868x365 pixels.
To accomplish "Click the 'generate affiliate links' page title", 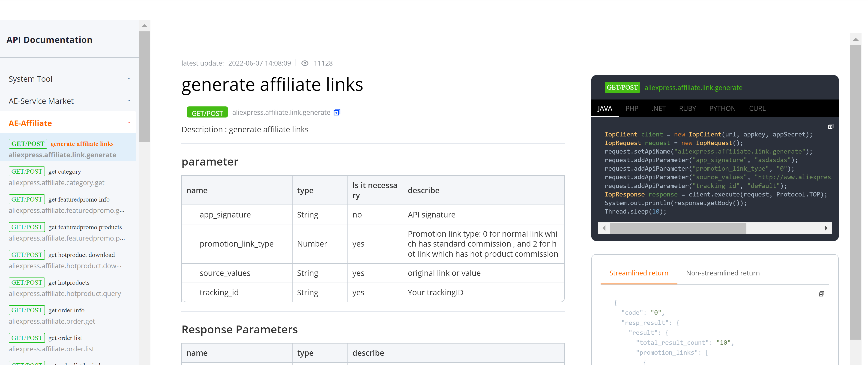I will (272, 84).
